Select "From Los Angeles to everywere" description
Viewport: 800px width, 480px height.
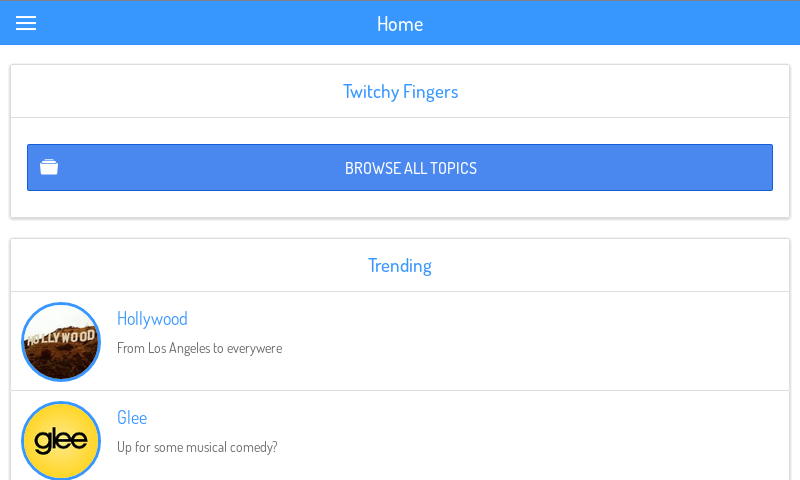[x=199, y=348]
